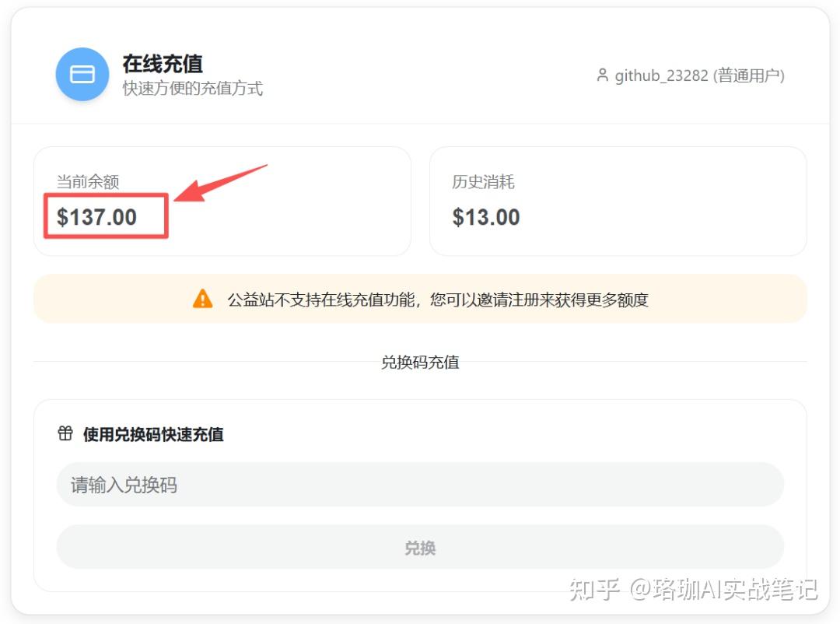The image size is (840, 624).
Task: Click the gift icon next to 使用兑换码快速充值
Action: point(65,433)
